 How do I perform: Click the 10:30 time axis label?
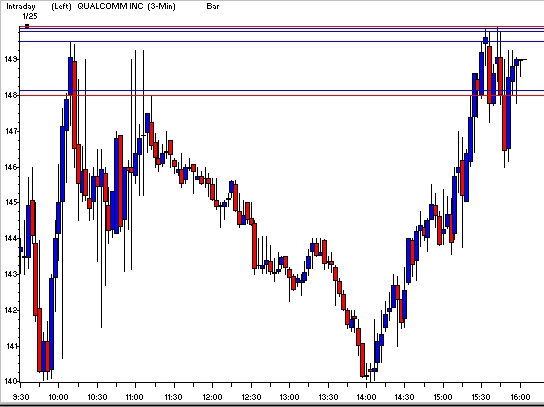pos(97,397)
